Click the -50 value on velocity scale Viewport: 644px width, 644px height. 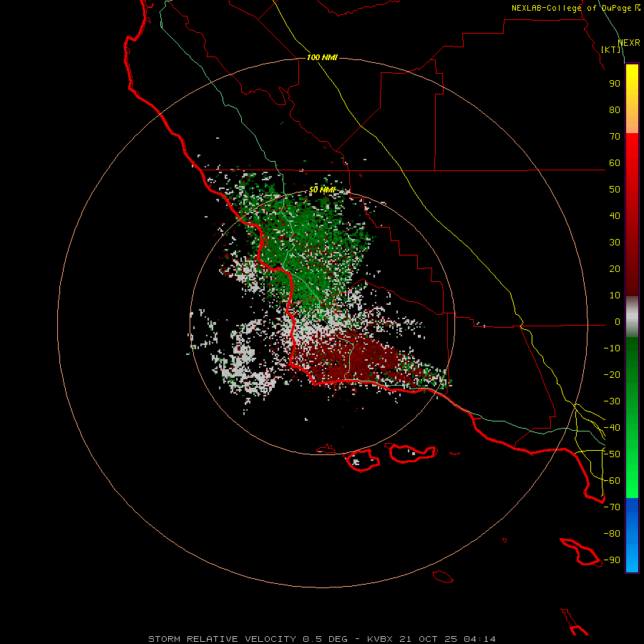612,454
